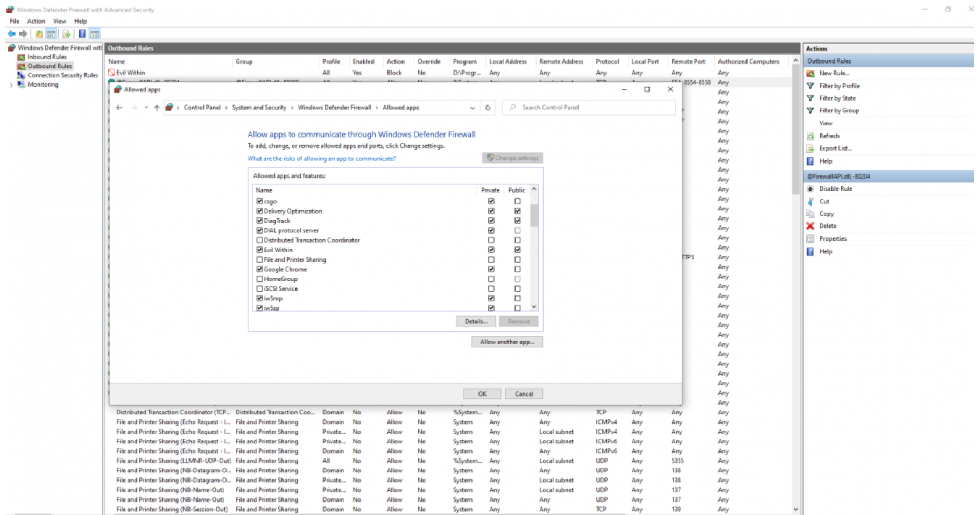The image size is (980, 515).
Task: Open the address bar dropdown in Allowed apps
Action: 473,108
